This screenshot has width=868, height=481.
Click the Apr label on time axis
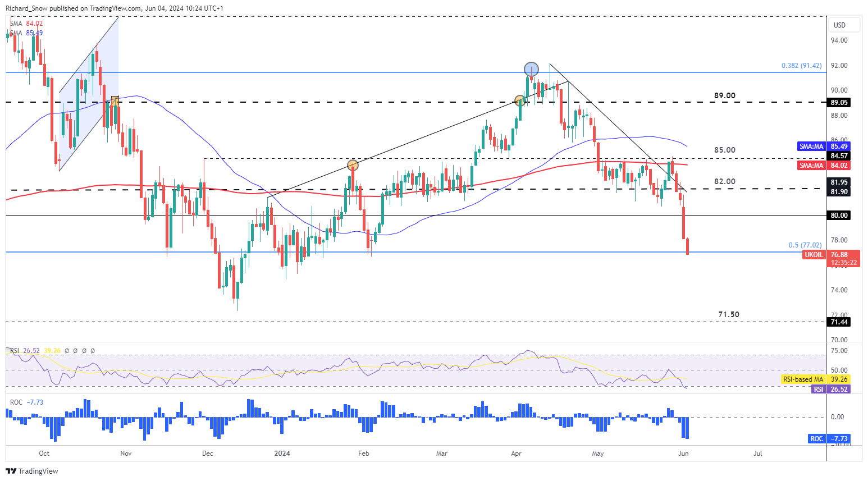516,453
